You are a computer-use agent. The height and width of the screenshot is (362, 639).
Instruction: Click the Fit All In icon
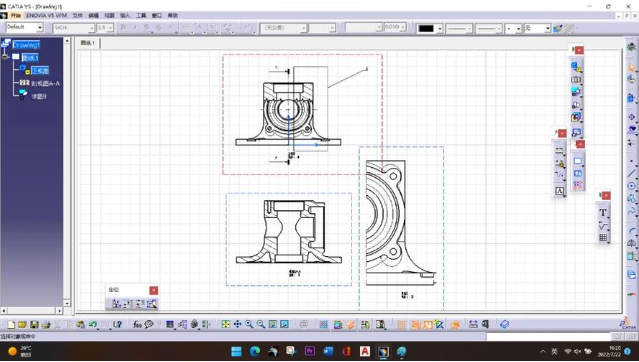click(225, 324)
